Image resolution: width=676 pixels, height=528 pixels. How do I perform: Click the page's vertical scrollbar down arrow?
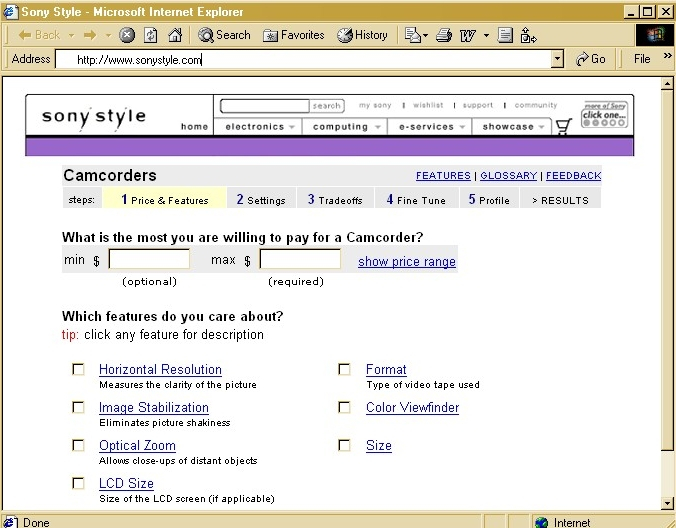(x=668, y=503)
